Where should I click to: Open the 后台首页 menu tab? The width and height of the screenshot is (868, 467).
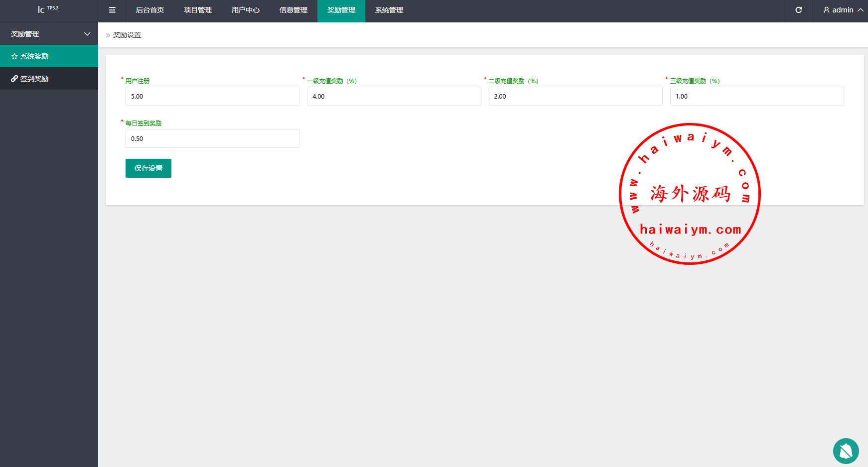(x=149, y=10)
